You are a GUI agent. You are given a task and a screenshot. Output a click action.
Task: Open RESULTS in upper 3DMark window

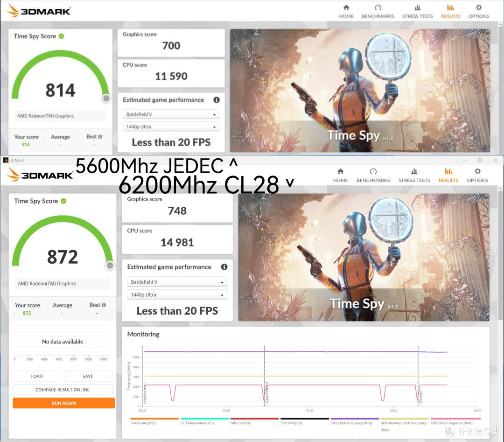(x=450, y=12)
